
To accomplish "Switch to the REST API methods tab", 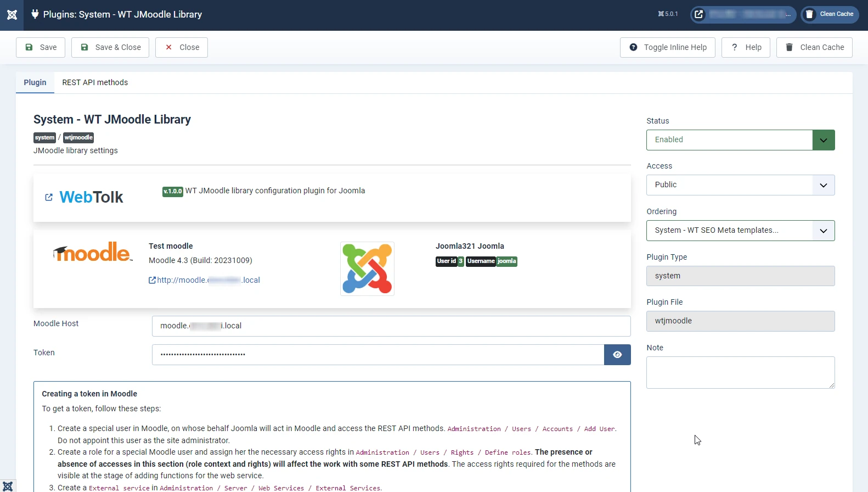I will 95,82.
